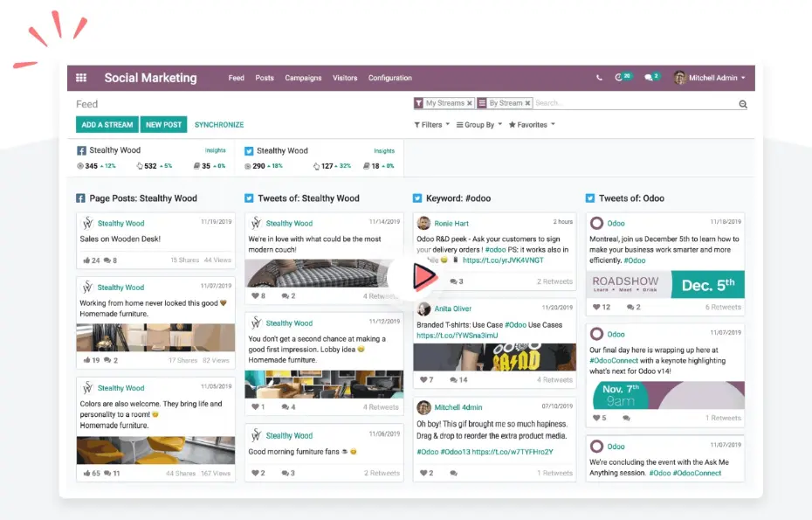Open the Feed menu
812x520 pixels.
pyautogui.click(x=236, y=78)
